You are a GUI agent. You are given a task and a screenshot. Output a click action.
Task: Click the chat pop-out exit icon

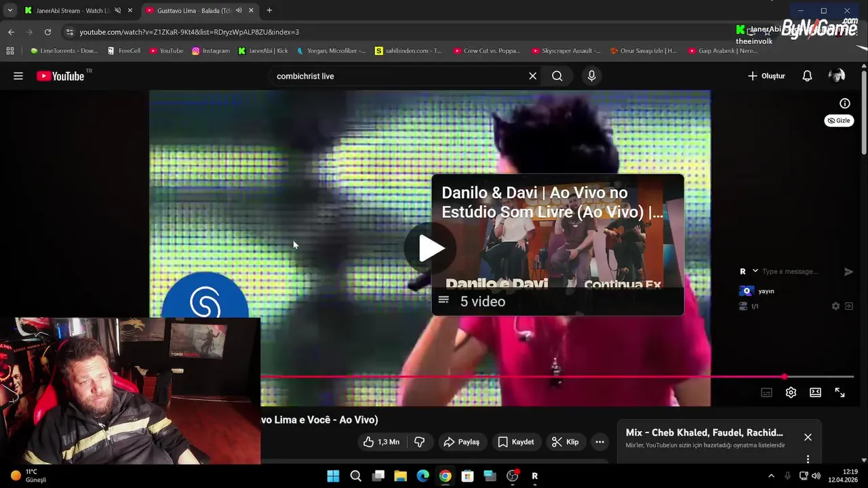(x=848, y=306)
